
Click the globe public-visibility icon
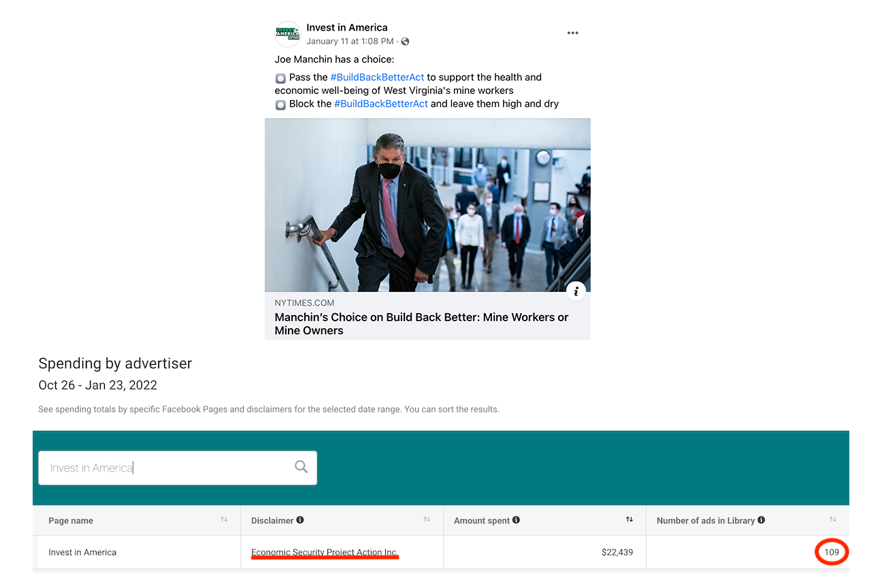click(x=406, y=42)
